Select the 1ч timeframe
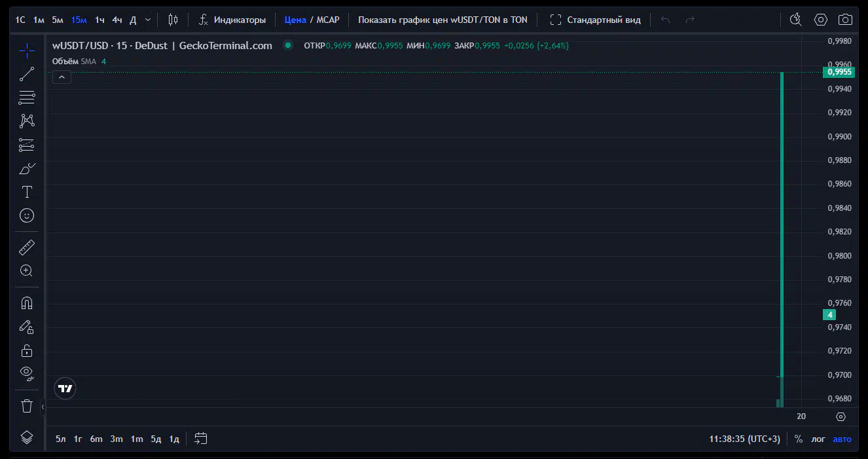Image resolution: width=868 pixels, height=459 pixels. [99, 20]
